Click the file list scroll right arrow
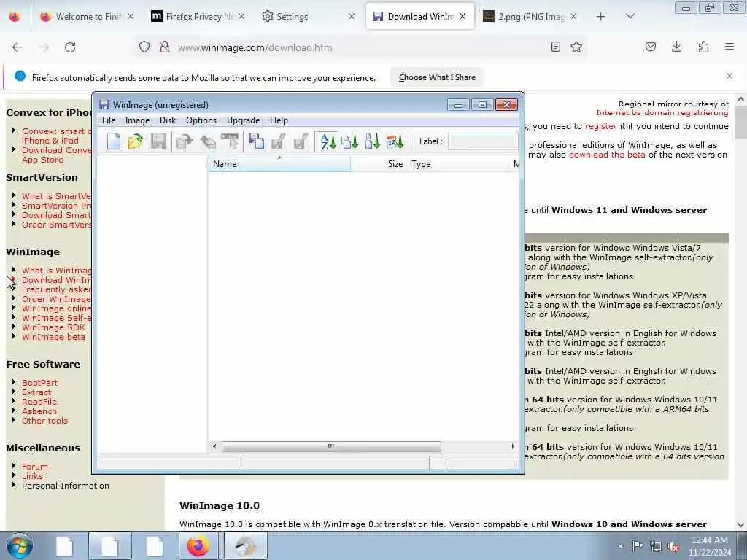This screenshot has width=747, height=560. click(513, 447)
